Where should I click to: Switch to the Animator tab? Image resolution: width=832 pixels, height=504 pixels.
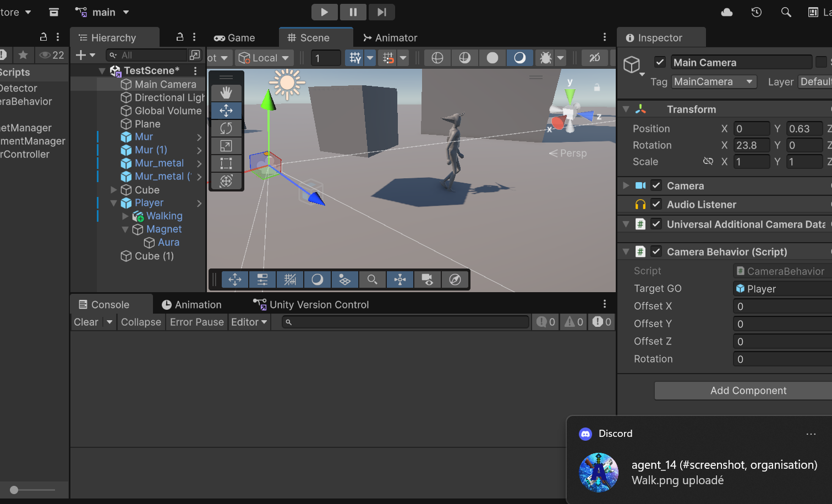coord(390,37)
